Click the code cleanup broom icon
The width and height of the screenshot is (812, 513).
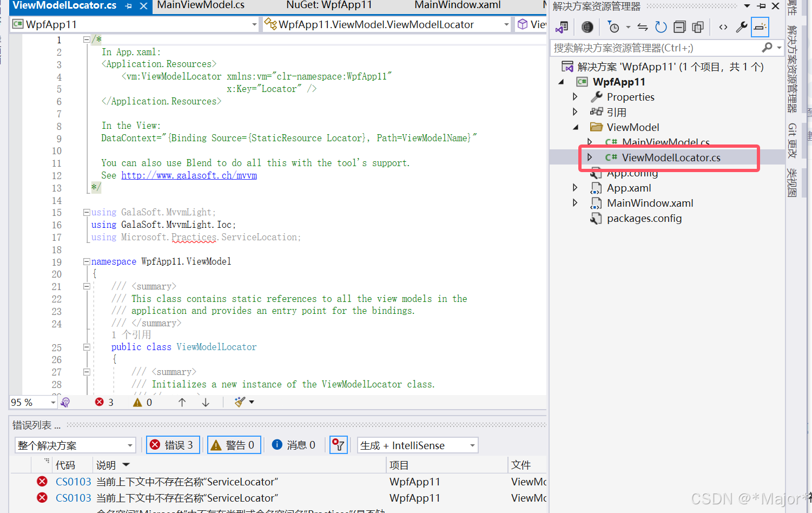click(x=240, y=402)
